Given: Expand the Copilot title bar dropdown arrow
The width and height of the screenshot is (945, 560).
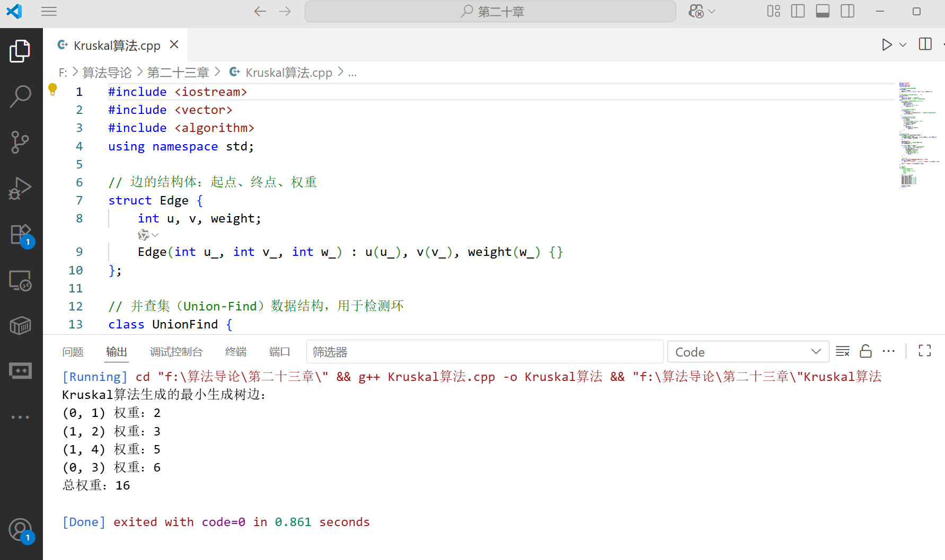Looking at the screenshot, I should [x=712, y=12].
